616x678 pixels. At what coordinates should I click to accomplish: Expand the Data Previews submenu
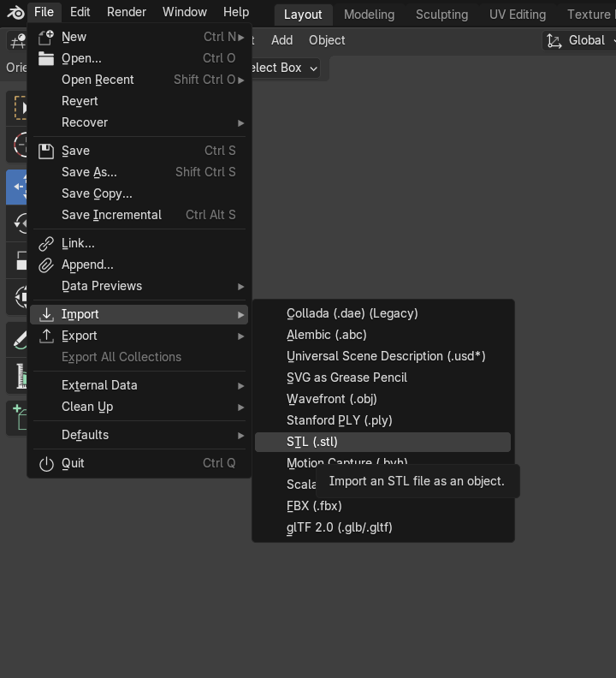point(139,286)
